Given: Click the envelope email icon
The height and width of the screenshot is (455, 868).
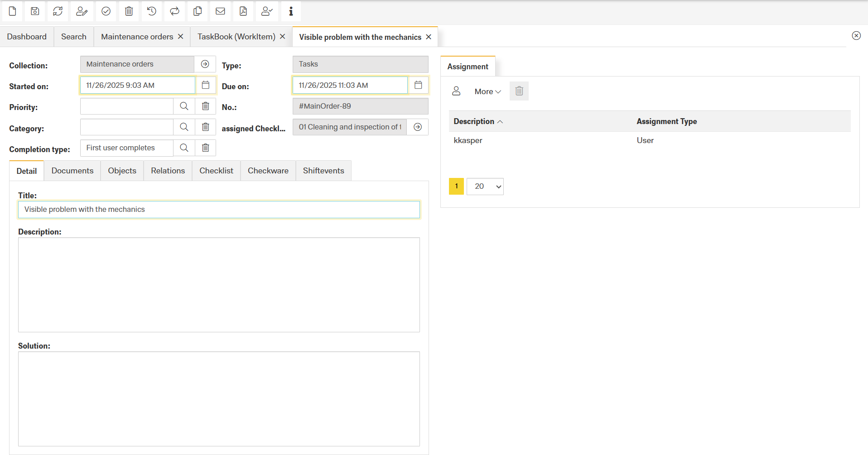Looking at the screenshot, I should (220, 11).
